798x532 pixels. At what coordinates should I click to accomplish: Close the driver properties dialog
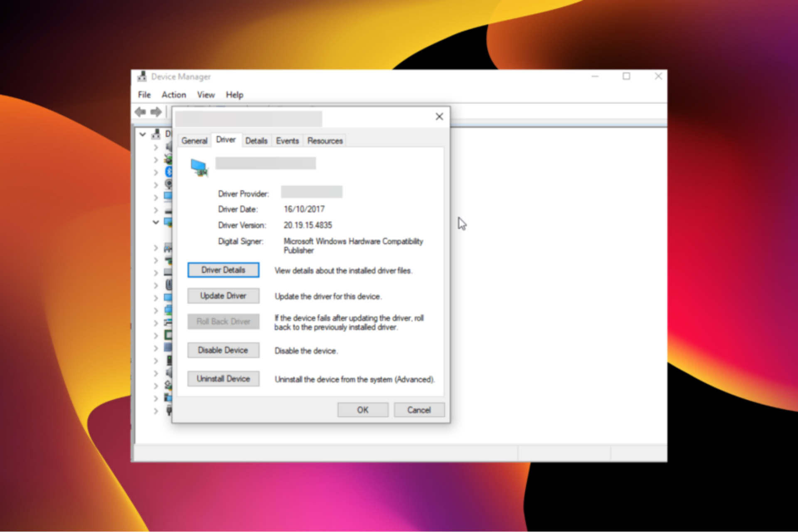point(439,117)
